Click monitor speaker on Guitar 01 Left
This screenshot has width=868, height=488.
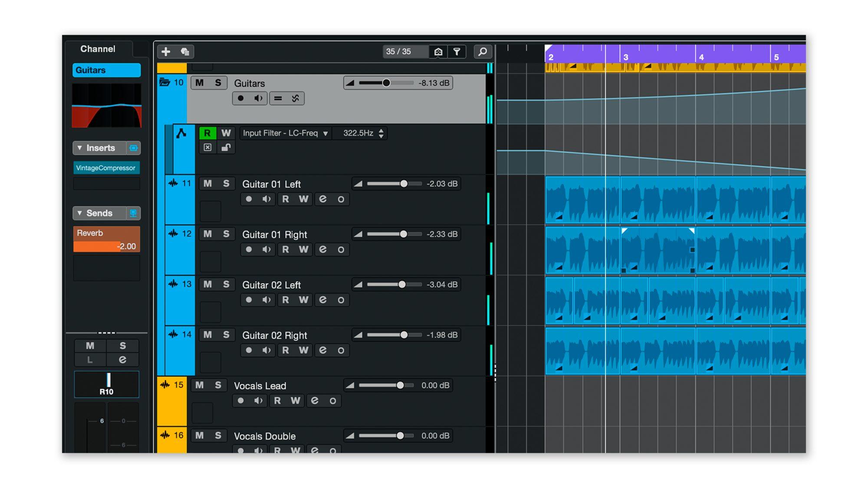click(x=267, y=199)
